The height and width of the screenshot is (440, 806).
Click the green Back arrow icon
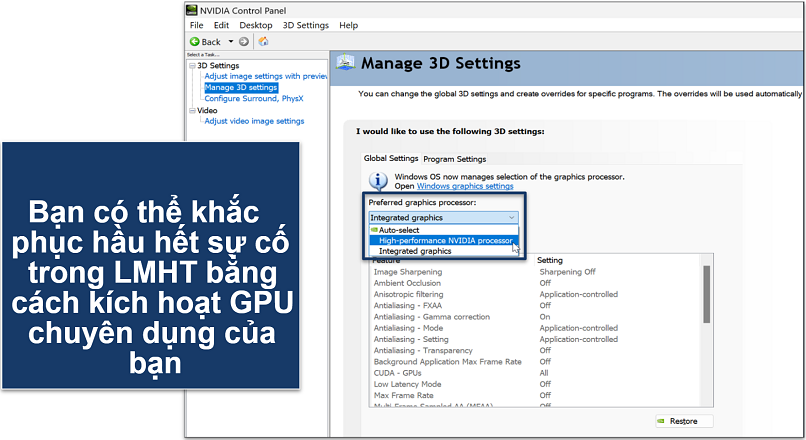point(195,42)
